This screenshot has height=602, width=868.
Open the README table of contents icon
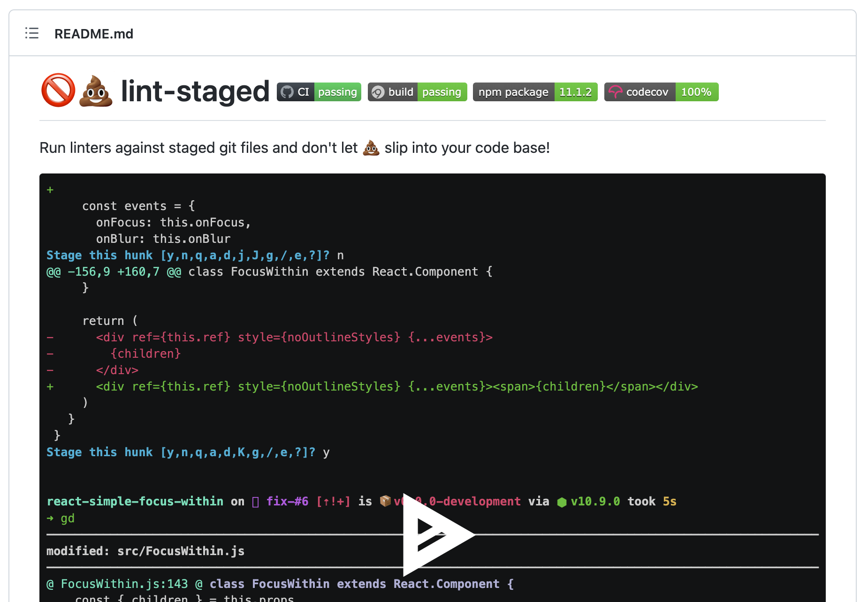[32, 33]
